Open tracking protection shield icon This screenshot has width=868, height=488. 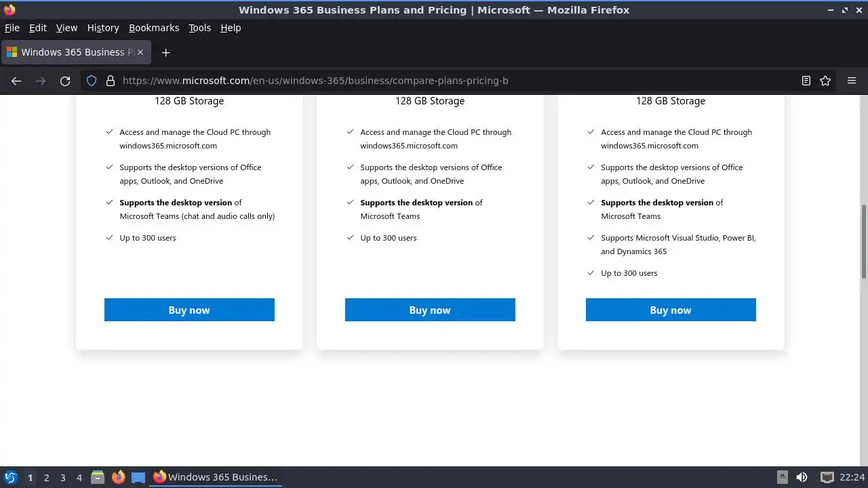pos(92,81)
